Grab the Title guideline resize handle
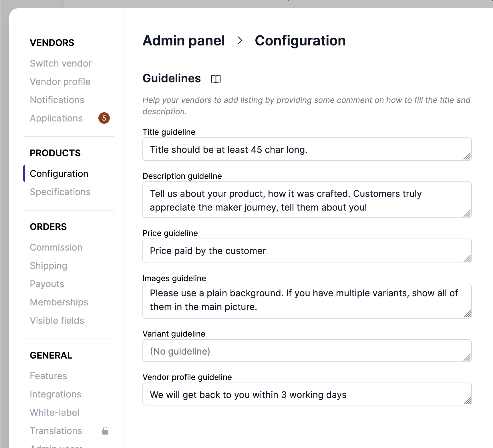493x448 pixels. pos(467,156)
